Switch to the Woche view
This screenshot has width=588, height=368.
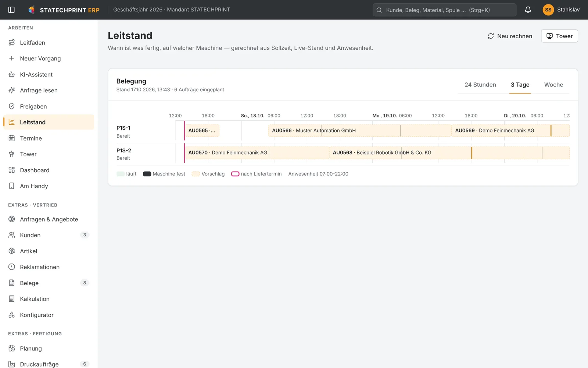click(x=553, y=85)
